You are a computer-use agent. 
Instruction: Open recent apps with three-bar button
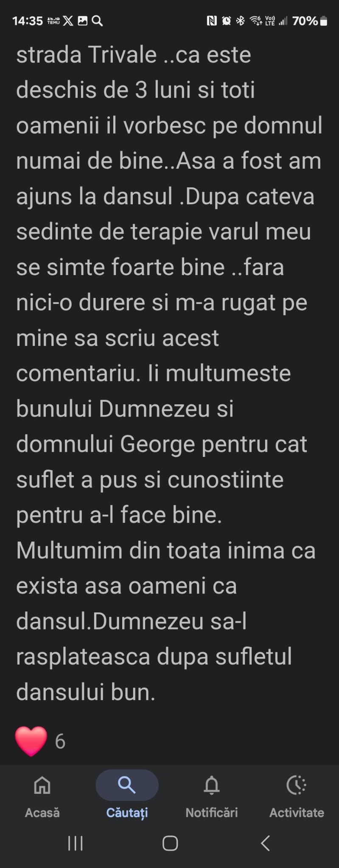(x=76, y=843)
